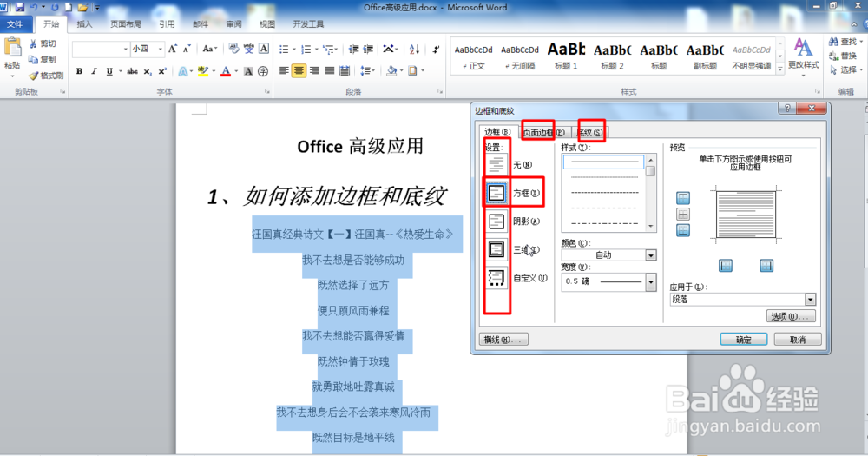Click the Decrease Indent icon
Image resolution: width=868 pixels, height=456 pixels.
tap(354, 50)
